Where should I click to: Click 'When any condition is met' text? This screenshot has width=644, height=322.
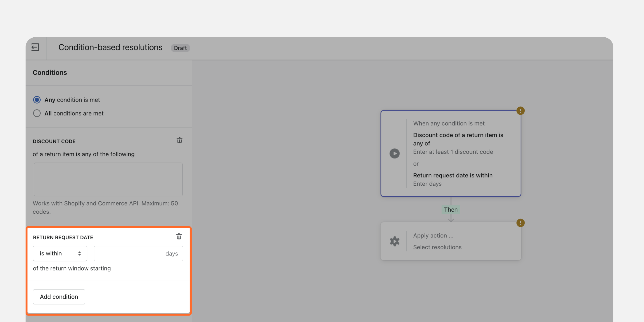449,123
